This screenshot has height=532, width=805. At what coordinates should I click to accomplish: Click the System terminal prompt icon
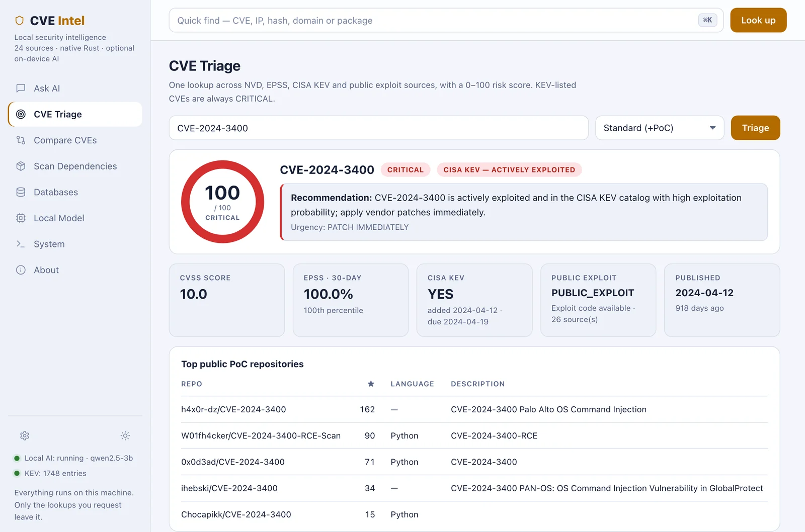(x=21, y=244)
